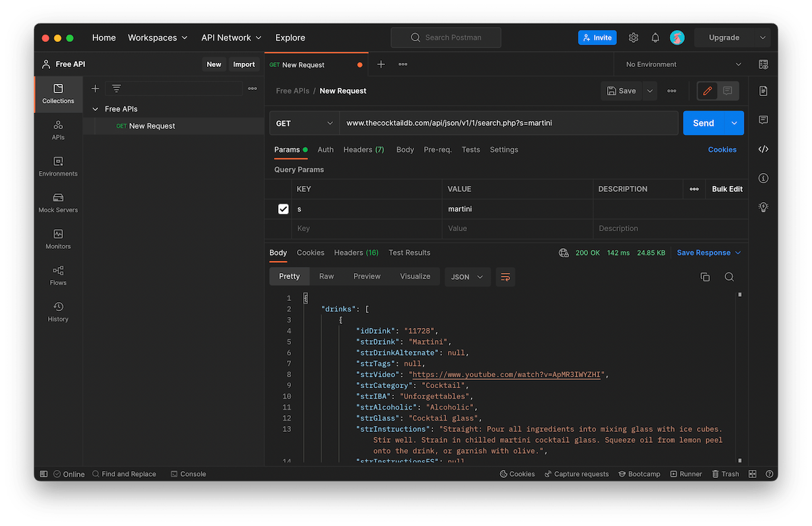812x526 pixels.
Task: Switch to the Pre-req. tab
Action: pyautogui.click(x=438, y=149)
